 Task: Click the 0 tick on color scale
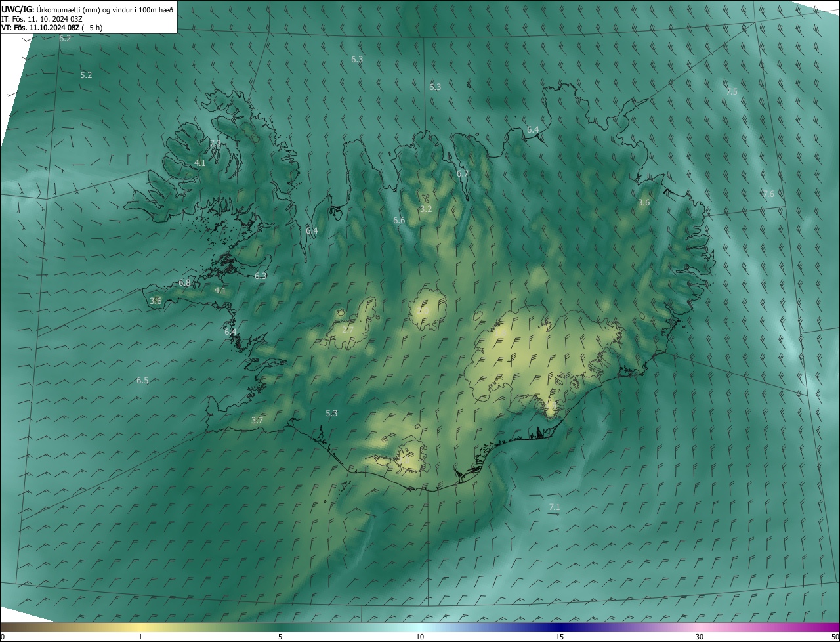[x=2, y=637]
